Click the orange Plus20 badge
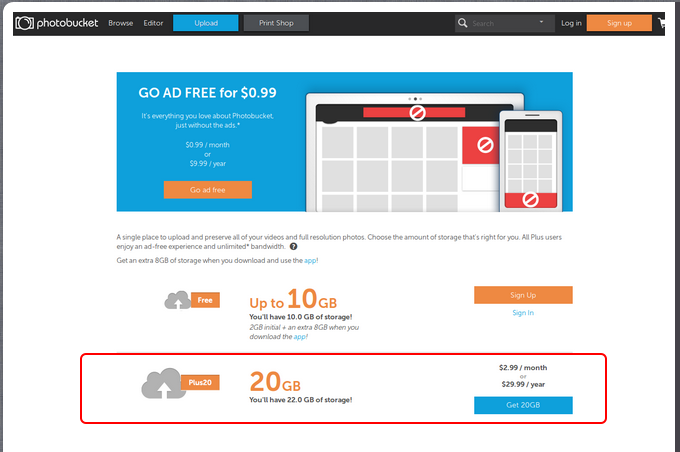680x452 pixels. [200, 382]
